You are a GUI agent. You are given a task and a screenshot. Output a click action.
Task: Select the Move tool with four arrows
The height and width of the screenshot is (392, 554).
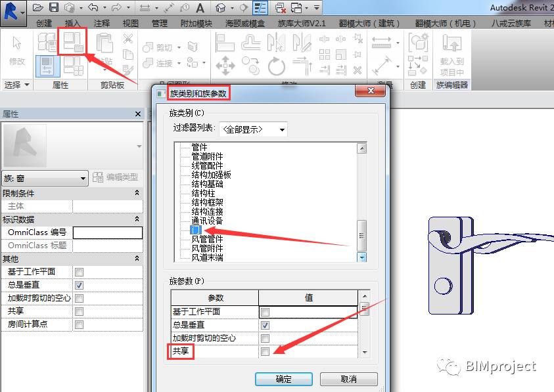[x=225, y=66]
